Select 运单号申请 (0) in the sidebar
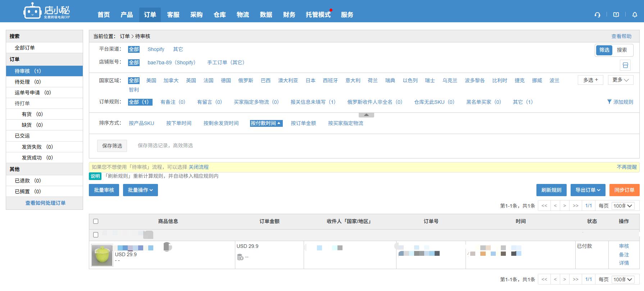The image size is (644, 291). click(44, 93)
